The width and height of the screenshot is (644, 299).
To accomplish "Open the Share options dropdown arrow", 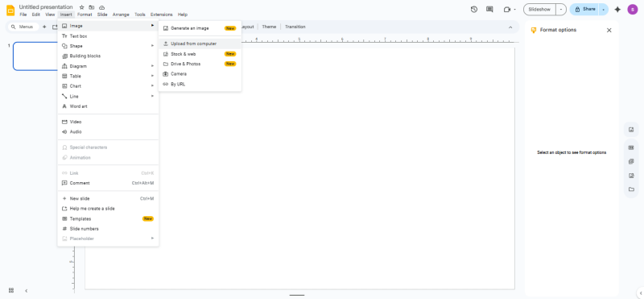I will [603, 9].
